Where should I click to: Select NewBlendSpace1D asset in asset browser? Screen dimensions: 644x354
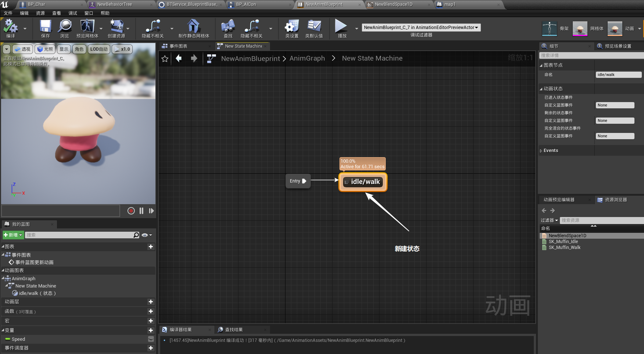pos(567,236)
